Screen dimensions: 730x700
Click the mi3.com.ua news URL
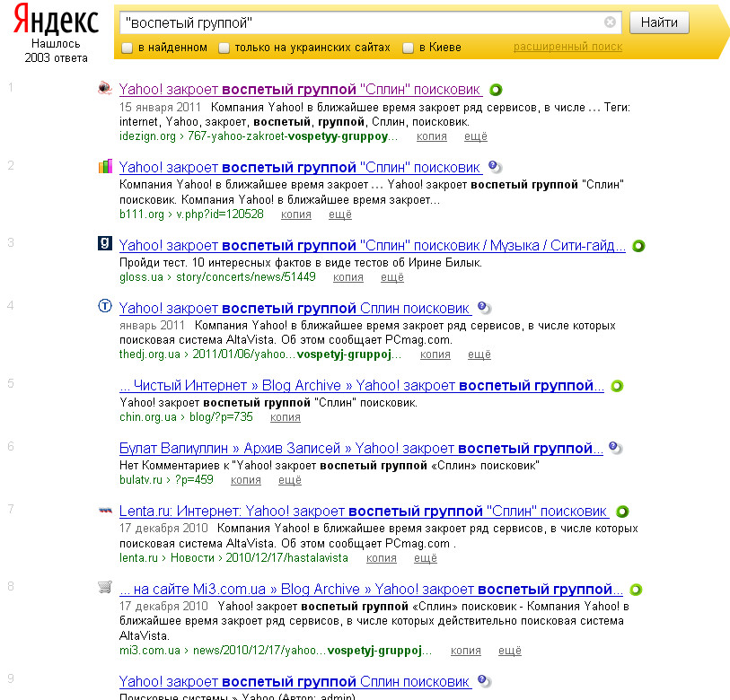coord(276,651)
